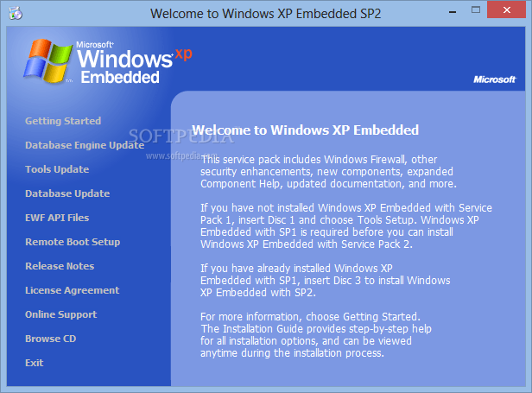532x393 pixels.
Task: Minimize the Welcome to Windows XP window
Action: tap(453, 11)
